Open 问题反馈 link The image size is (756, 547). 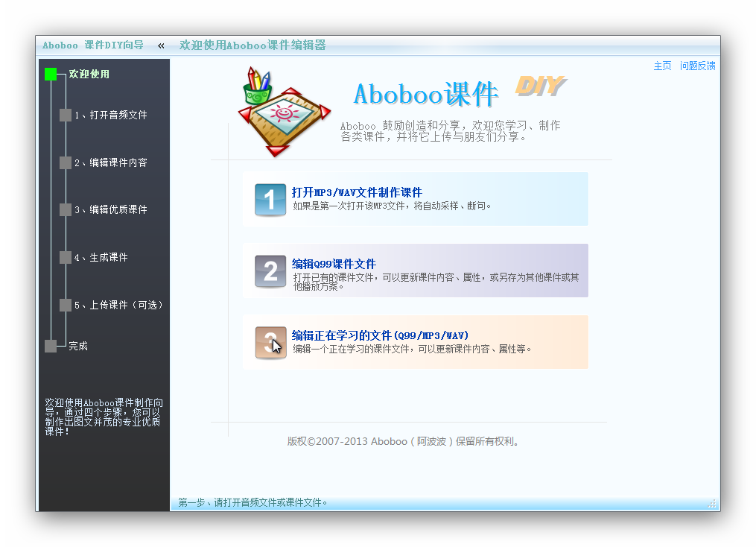698,66
